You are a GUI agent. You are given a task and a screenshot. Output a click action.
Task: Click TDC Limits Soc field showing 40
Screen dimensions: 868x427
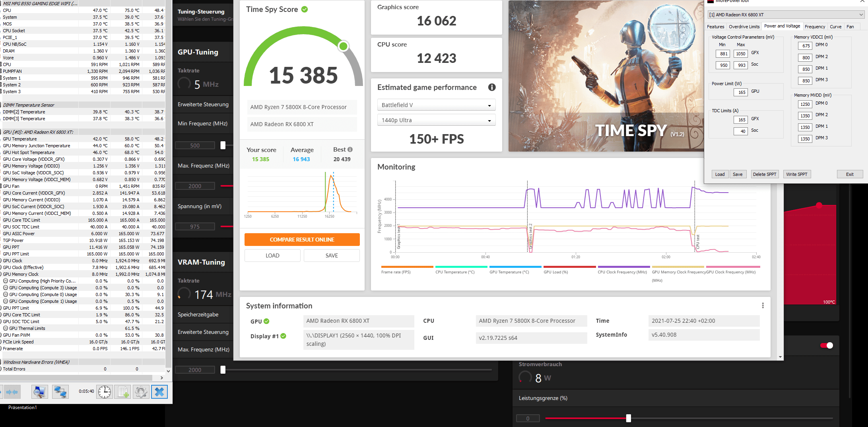click(x=740, y=131)
